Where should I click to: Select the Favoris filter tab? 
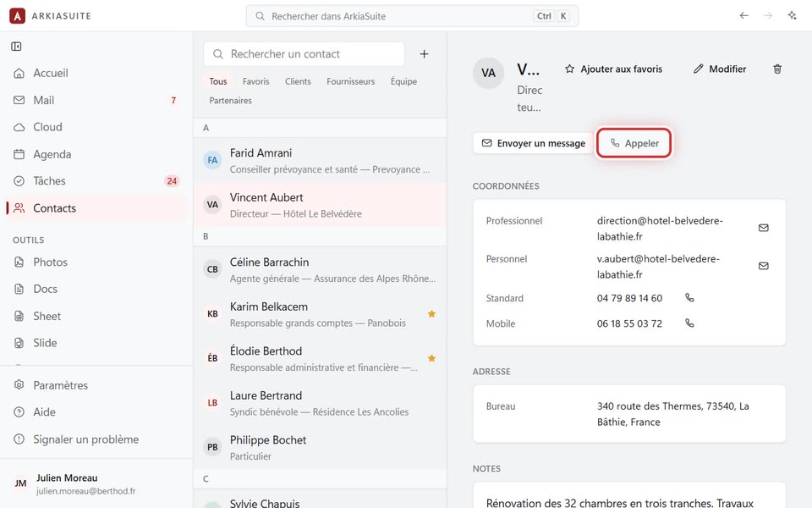255,81
